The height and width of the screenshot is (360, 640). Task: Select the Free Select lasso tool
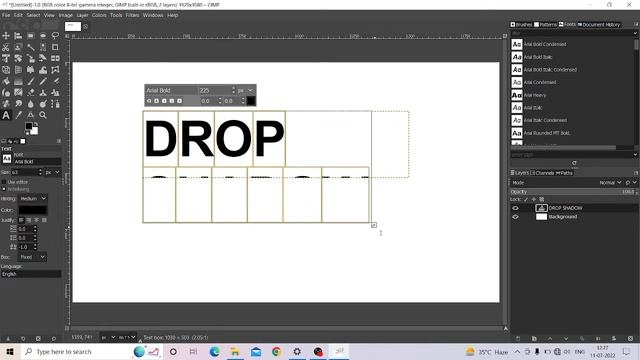point(55,36)
